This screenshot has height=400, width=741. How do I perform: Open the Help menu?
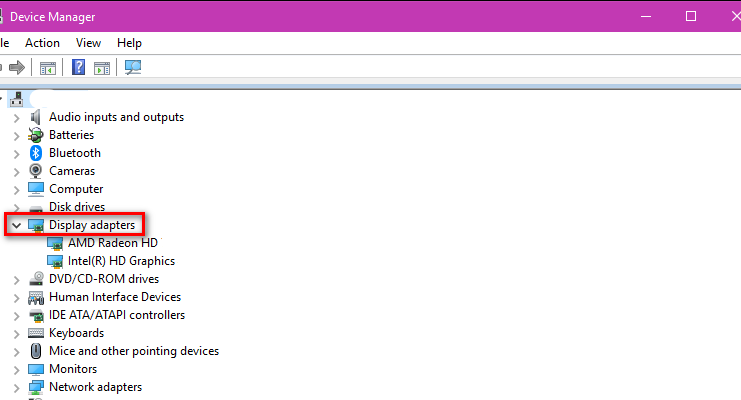pyautogui.click(x=129, y=43)
